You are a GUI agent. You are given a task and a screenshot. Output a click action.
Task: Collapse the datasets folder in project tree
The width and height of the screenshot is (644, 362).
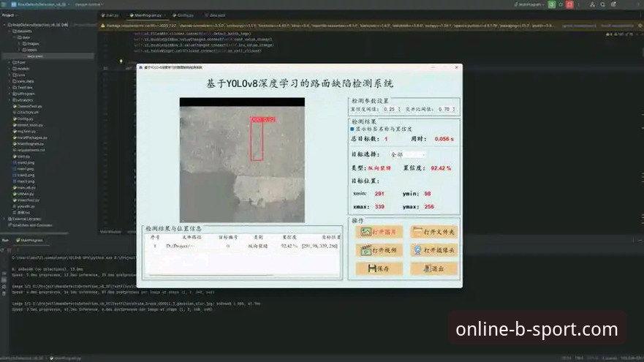coord(9,31)
